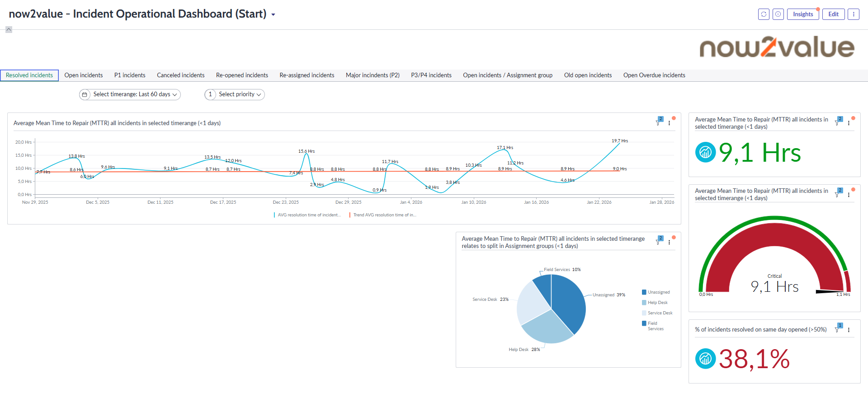The image size is (868, 393).
Task: Toggle AVG resolution time legend series
Action: pos(307,215)
